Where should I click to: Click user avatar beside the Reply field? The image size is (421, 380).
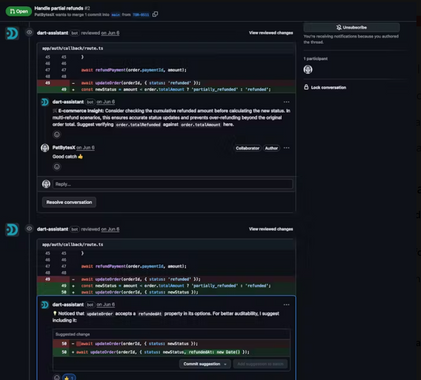[x=46, y=184]
